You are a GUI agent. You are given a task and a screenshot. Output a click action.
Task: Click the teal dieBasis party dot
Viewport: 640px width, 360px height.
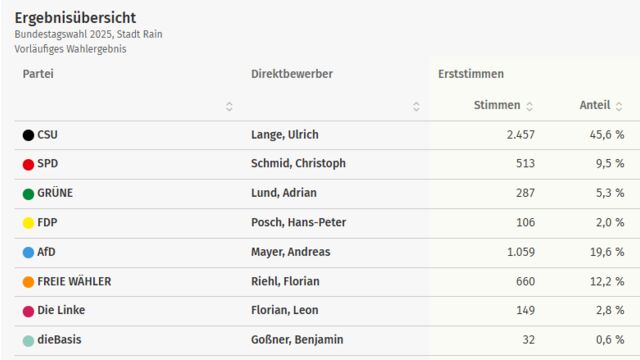tap(28, 341)
